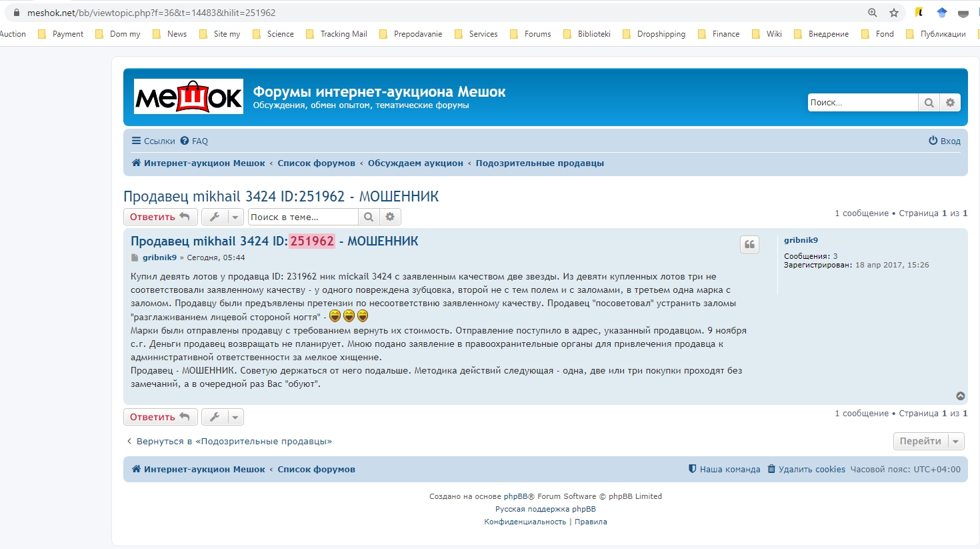Click the Вход login link
Screen dimensions: 980x549
click(945, 141)
